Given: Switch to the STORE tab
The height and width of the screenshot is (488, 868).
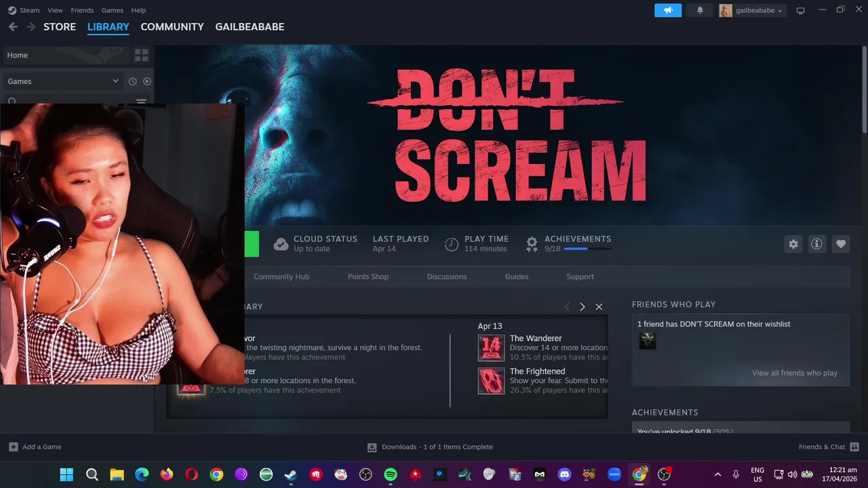Looking at the screenshot, I should click(x=60, y=26).
